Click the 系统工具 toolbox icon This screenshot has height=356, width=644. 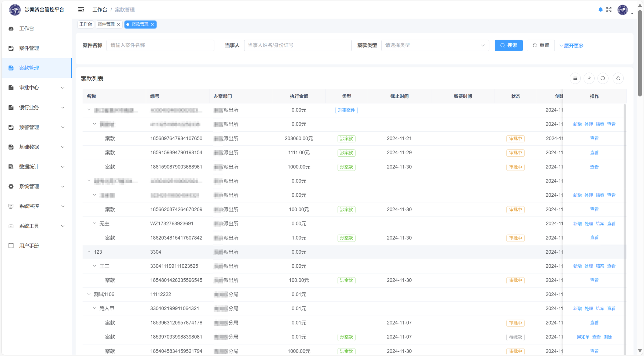11,226
